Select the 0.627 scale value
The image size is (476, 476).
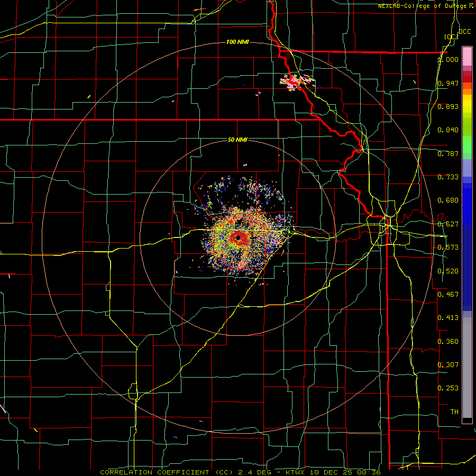point(448,224)
